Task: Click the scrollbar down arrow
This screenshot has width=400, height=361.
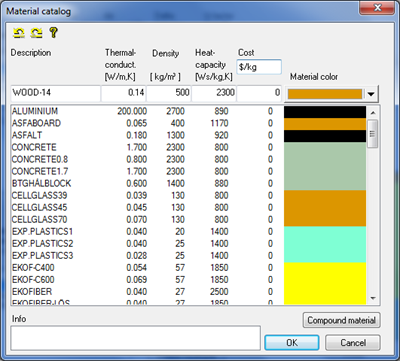Action: 373,298
